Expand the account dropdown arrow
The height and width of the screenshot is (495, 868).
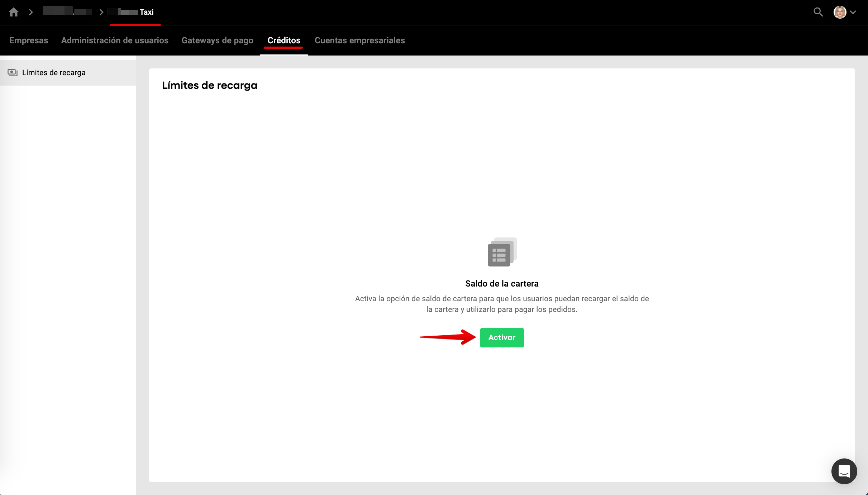pyautogui.click(x=853, y=12)
